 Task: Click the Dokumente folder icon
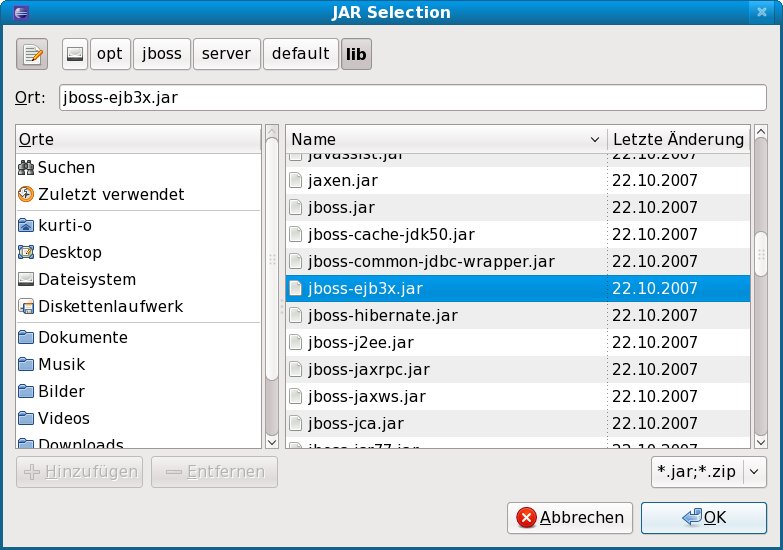26,337
